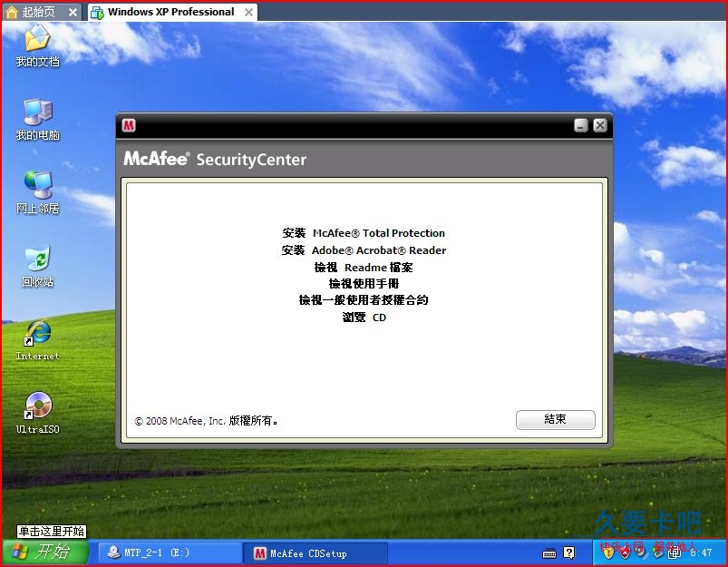The width and height of the screenshot is (728, 567).
Task: Minimize the McAfee SecurityCenter window
Action: point(581,125)
